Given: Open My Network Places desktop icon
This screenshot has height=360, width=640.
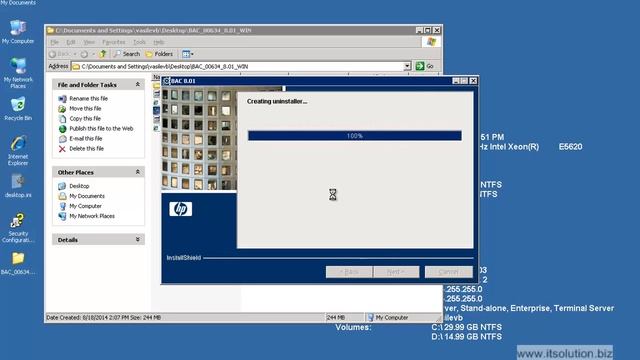Looking at the screenshot, I should pyautogui.click(x=18, y=73).
